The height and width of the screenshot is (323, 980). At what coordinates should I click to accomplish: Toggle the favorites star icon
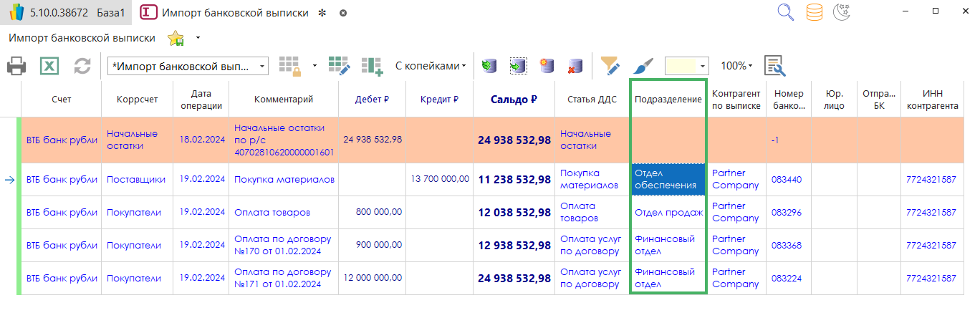pos(175,38)
